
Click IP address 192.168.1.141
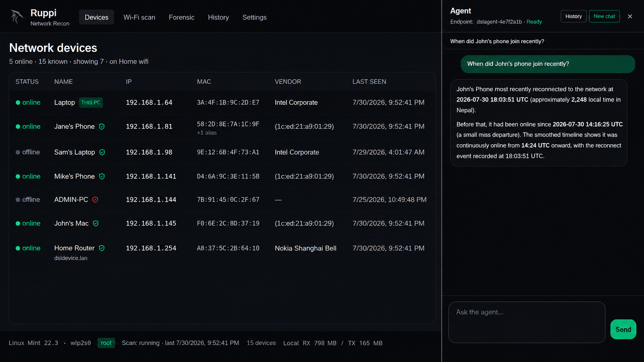coord(151,177)
